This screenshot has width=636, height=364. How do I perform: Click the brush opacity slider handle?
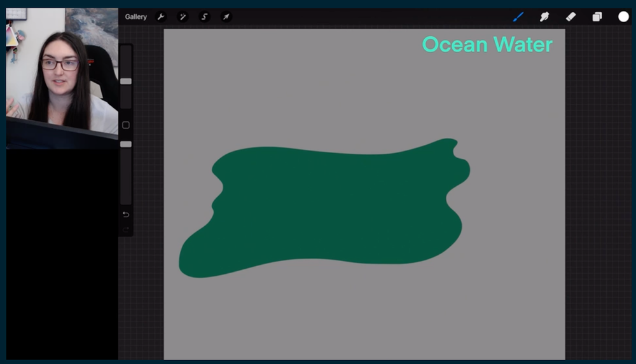(126, 144)
